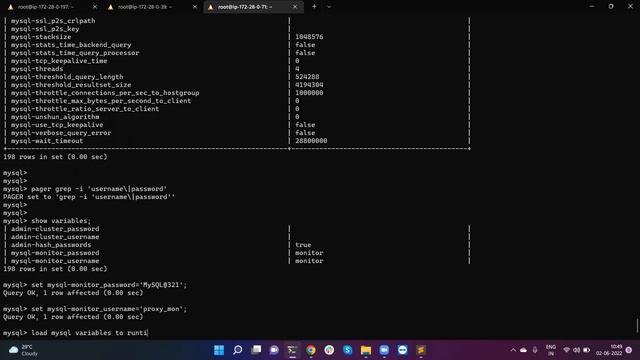Show hidden system tray icons

click(x=513, y=350)
